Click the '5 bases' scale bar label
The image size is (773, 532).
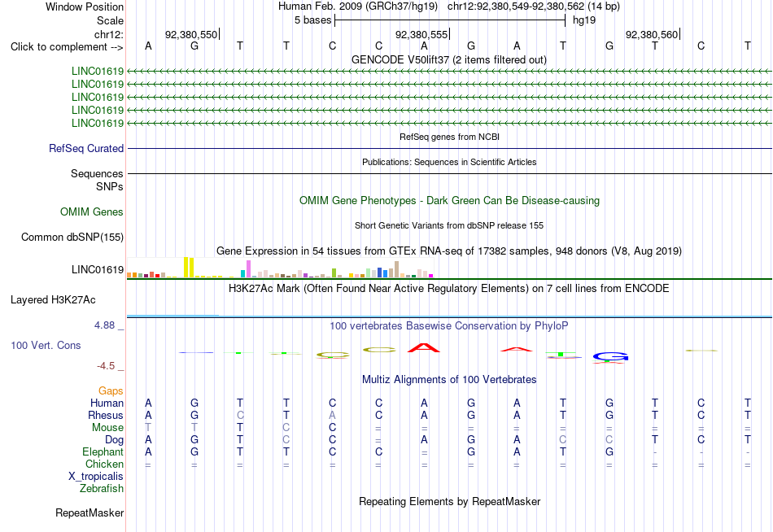click(x=312, y=20)
